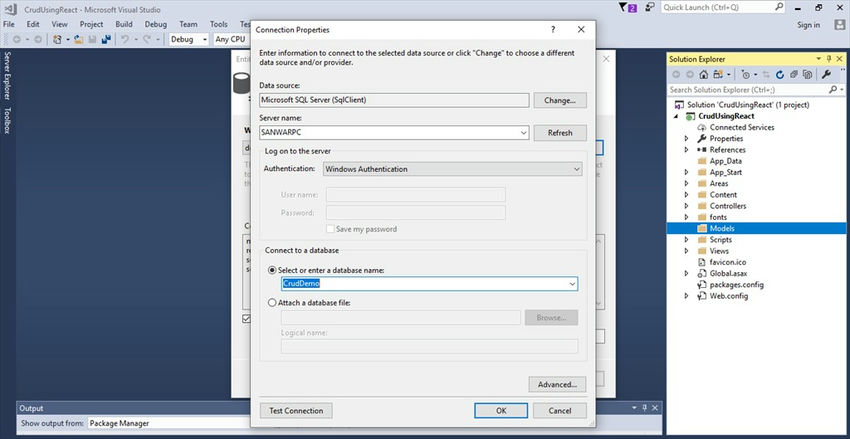
Task: Click the Test Connection button
Action: click(x=296, y=410)
